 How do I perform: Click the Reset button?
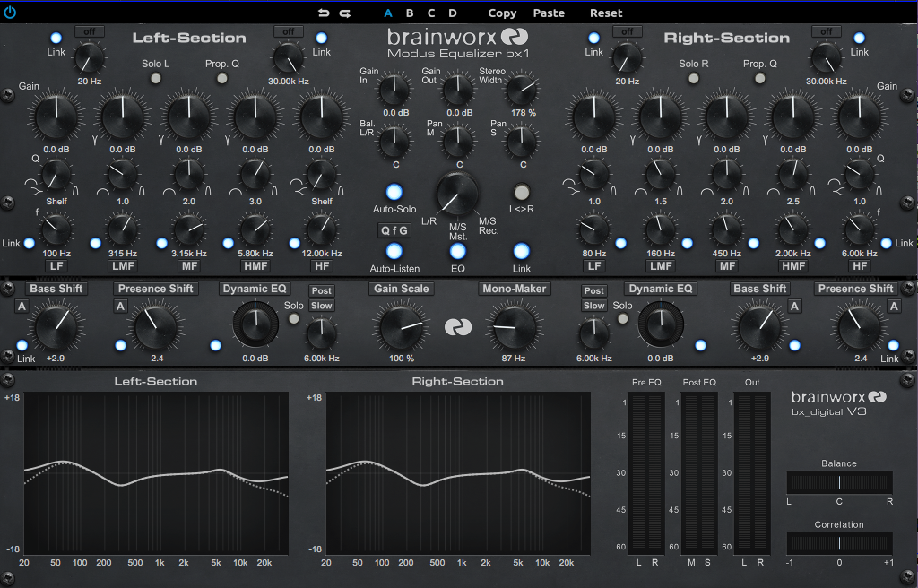coord(606,13)
